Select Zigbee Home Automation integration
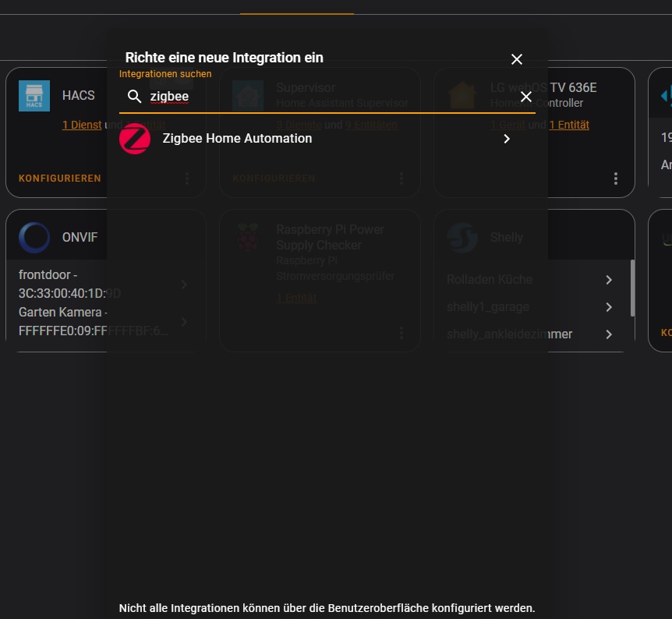The image size is (672, 619). [327, 139]
